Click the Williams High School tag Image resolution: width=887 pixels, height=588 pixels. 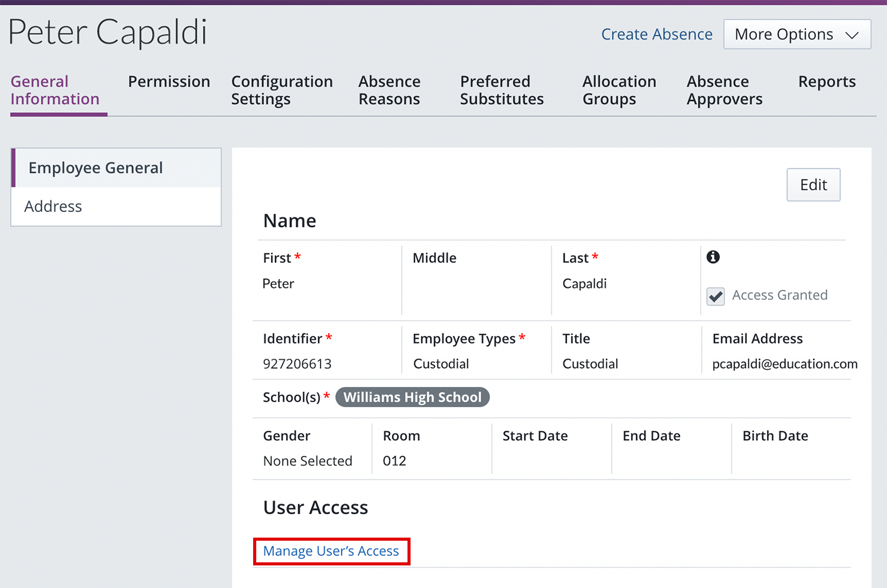(x=413, y=397)
